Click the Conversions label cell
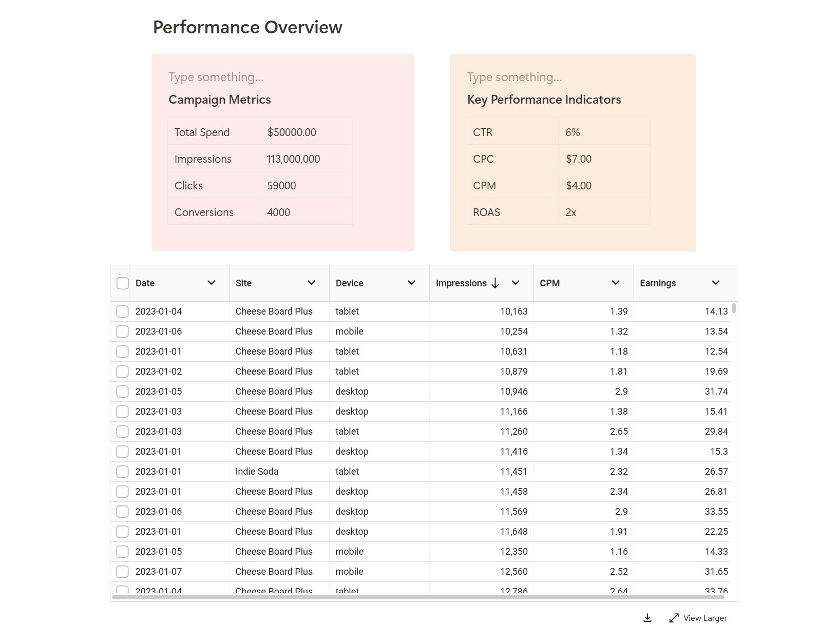 [214, 212]
